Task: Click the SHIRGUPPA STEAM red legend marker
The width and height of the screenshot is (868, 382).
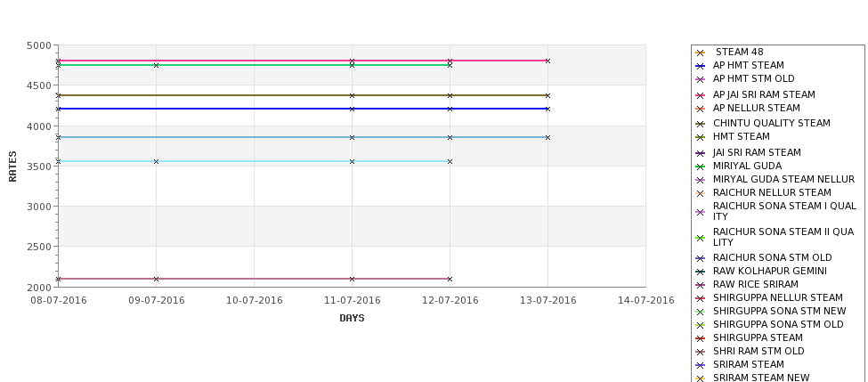Action: click(x=700, y=338)
